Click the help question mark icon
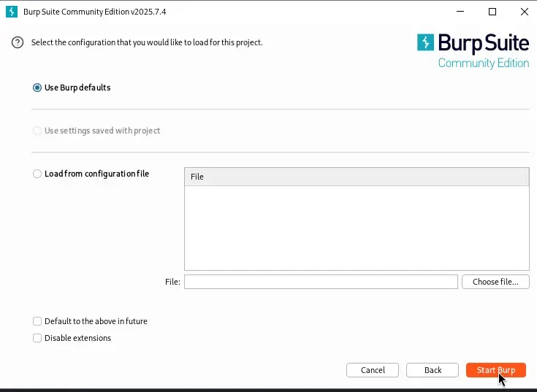The width and height of the screenshot is (537, 392). pos(18,42)
